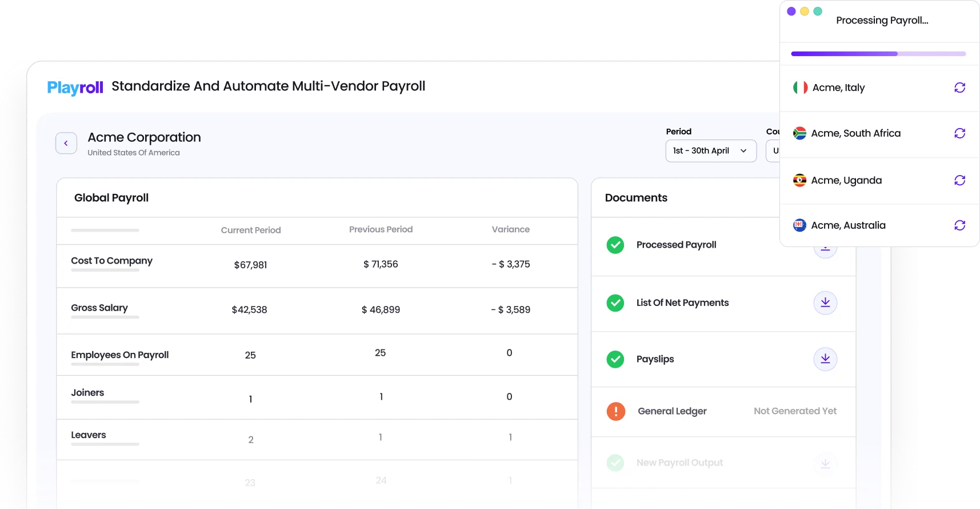Click the United States Of America subtitle
The height and width of the screenshot is (509, 980).
(x=134, y=153)
